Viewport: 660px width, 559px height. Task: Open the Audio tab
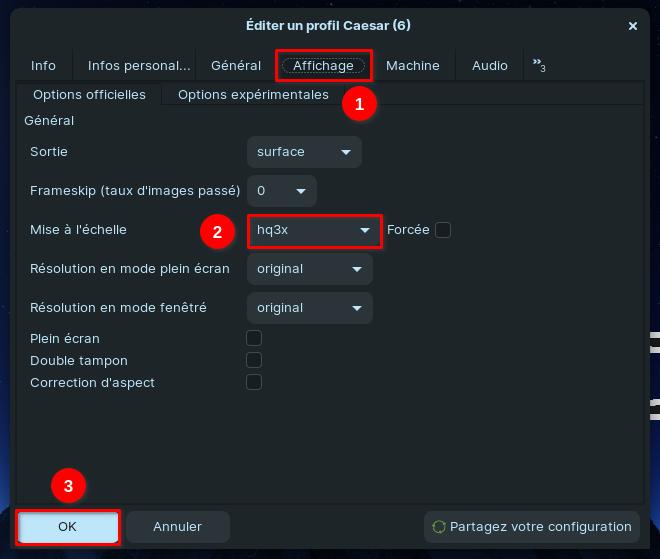[489, 66]
